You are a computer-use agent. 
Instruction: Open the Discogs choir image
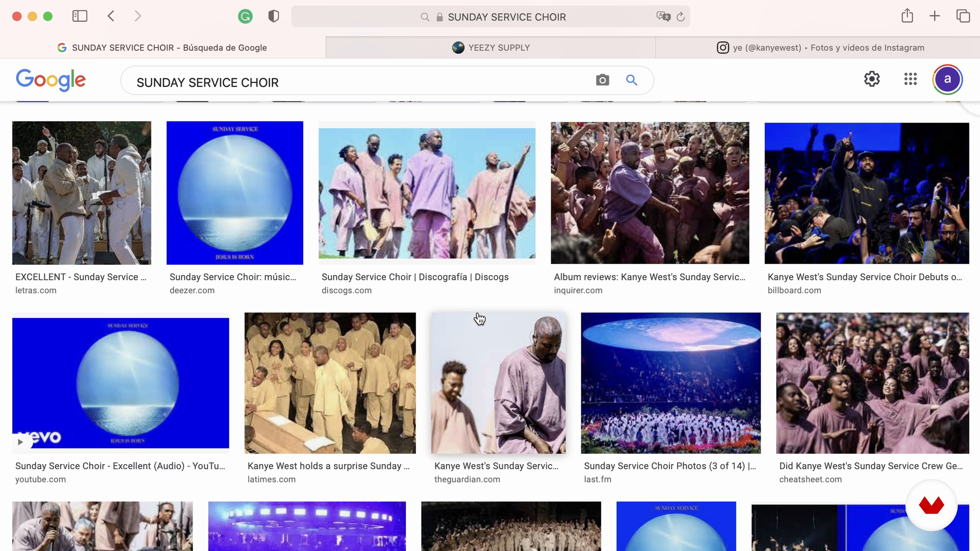(x=427, y=193)
